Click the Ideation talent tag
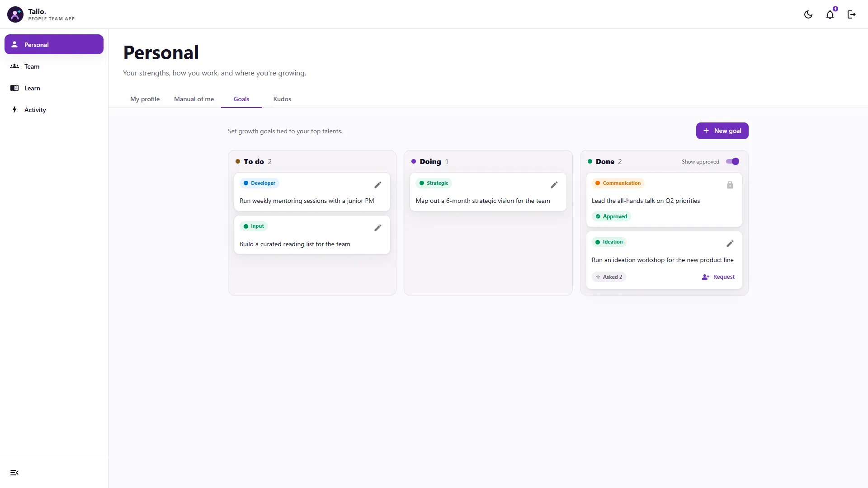Screen dimensions: 868x488 point(609,242)
